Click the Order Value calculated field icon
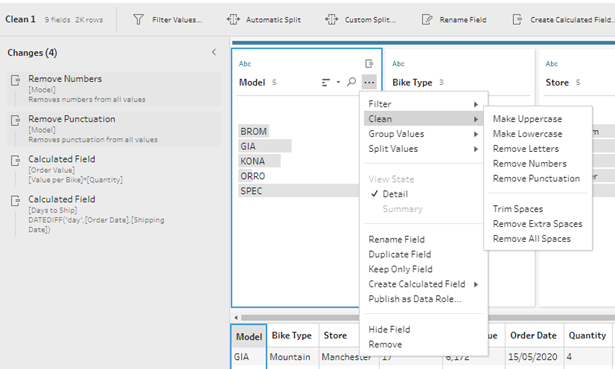 (x=16, y=160)
